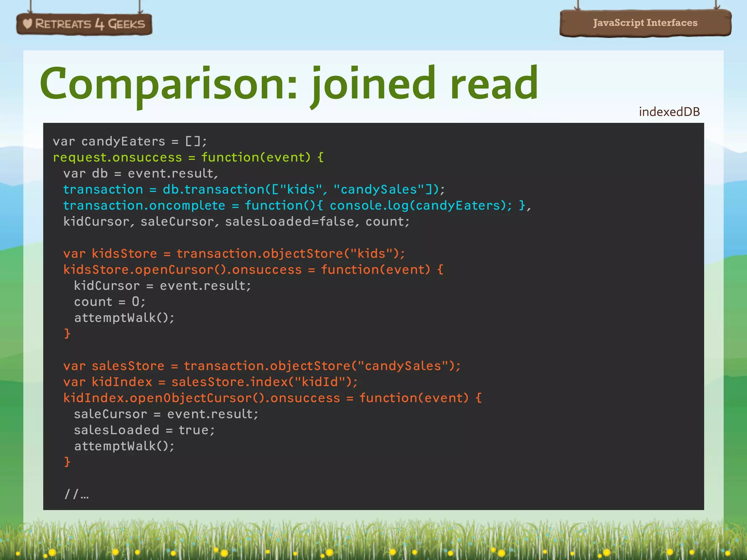Click the line 'transaction = db.transaction(["kids", "candySales"]);'
747x560 pixels.
[x=254, y=189]
